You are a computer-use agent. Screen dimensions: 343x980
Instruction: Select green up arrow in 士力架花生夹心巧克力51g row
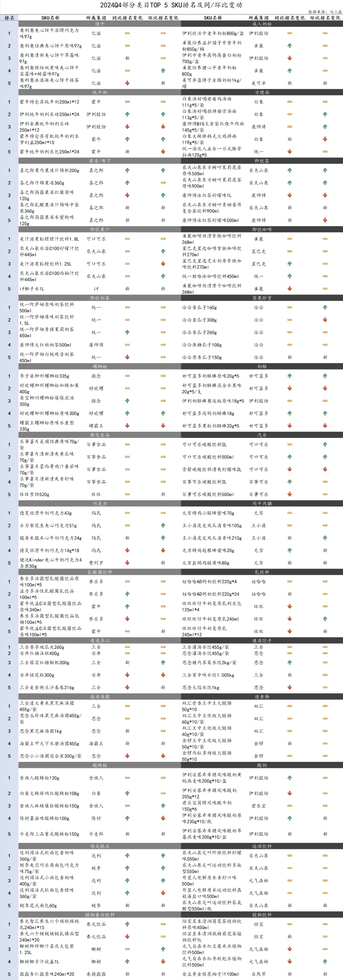pyautogui.click(x=163, y=525)
